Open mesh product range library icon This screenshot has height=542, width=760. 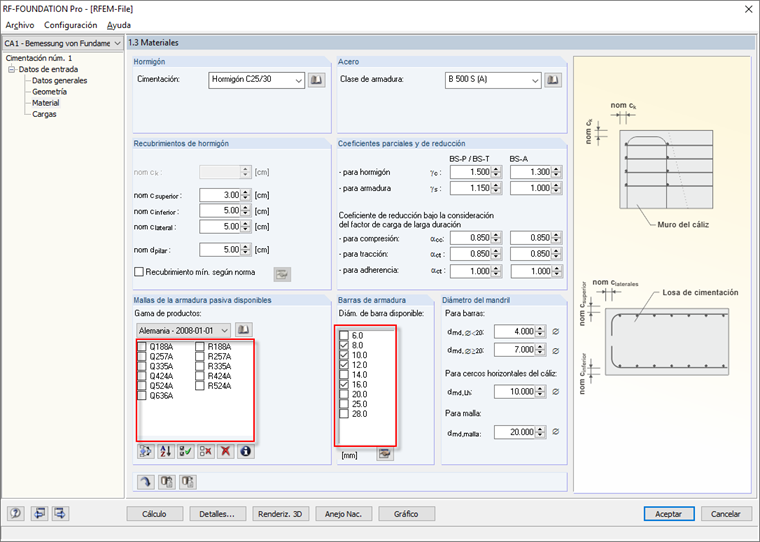244,330
